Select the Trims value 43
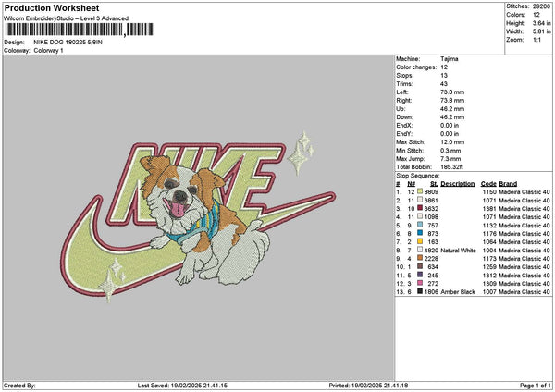Screen dimensions: 555x392 [444, 84]
